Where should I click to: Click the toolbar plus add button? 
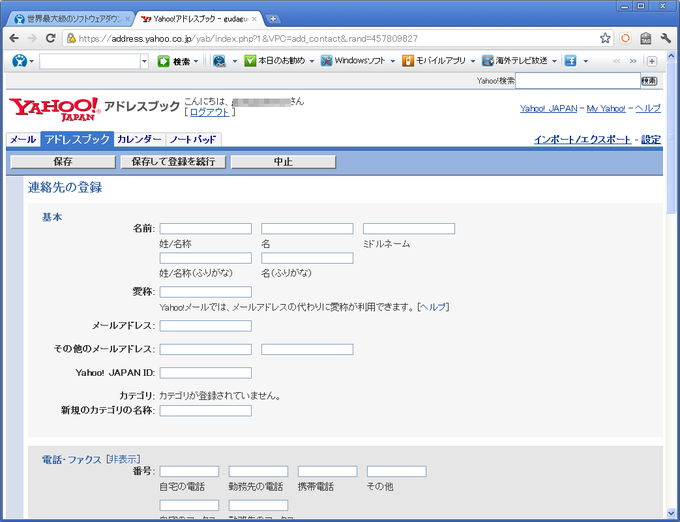[x=651, y=61]
